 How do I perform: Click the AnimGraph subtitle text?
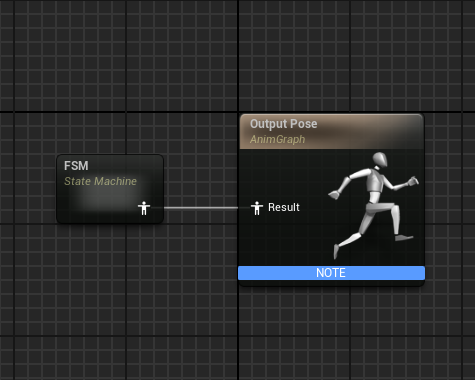277,139
